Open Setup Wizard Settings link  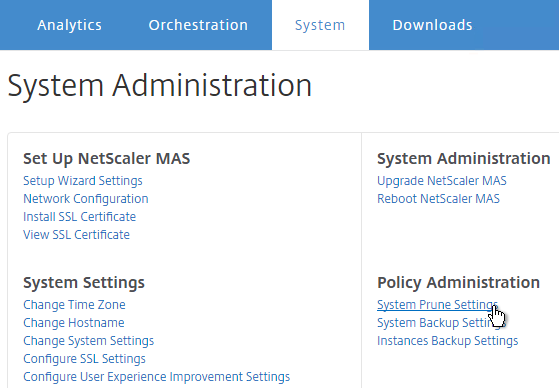pos(83,181)
